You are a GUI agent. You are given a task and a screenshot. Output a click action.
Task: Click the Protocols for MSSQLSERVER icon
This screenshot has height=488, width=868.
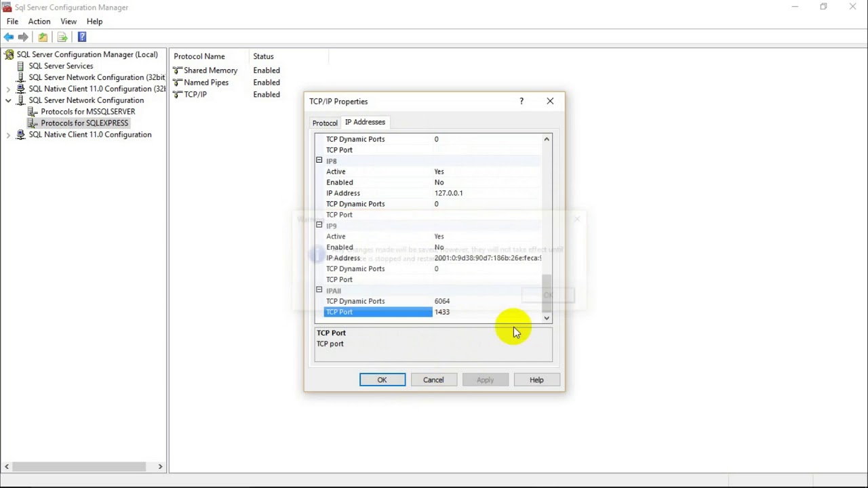33,112
